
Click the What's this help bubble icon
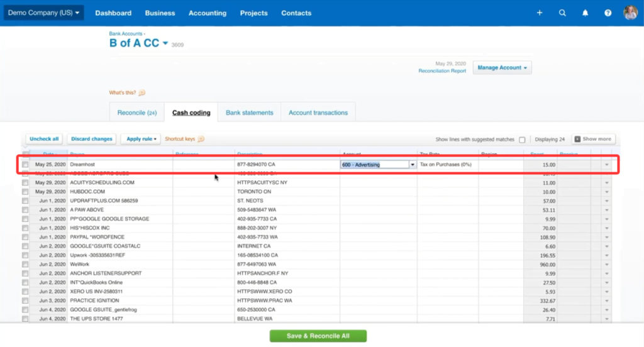pos(142,92)
